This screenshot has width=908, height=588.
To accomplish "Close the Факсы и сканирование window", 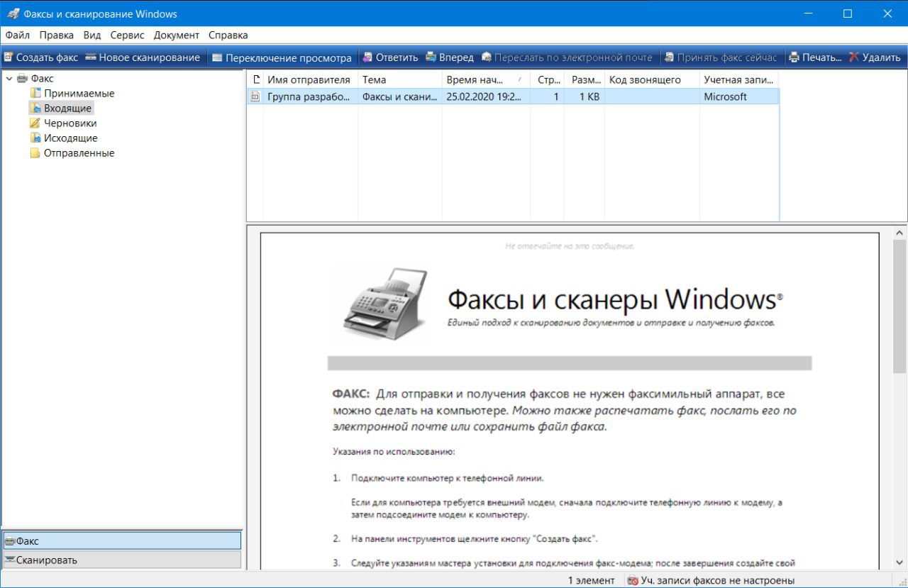I will (887, 13).
